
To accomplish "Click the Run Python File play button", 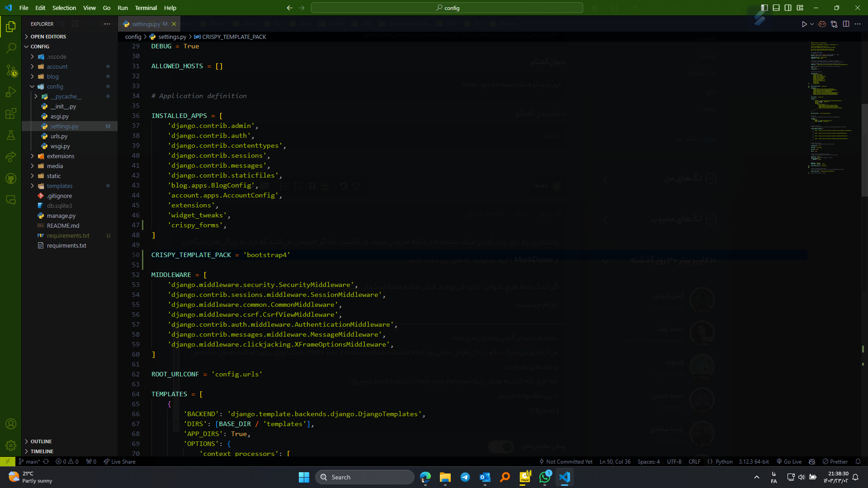I will 804,24.
